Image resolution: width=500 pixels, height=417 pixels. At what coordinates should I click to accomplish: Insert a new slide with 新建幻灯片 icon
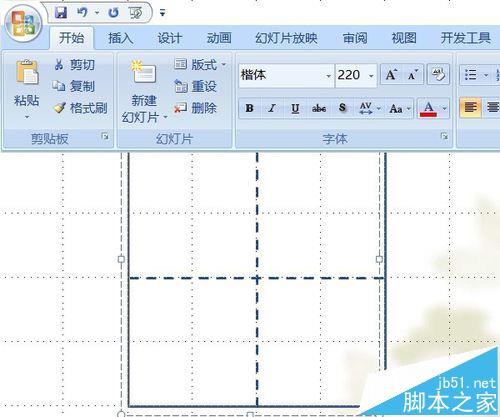(x=143, y=72)
